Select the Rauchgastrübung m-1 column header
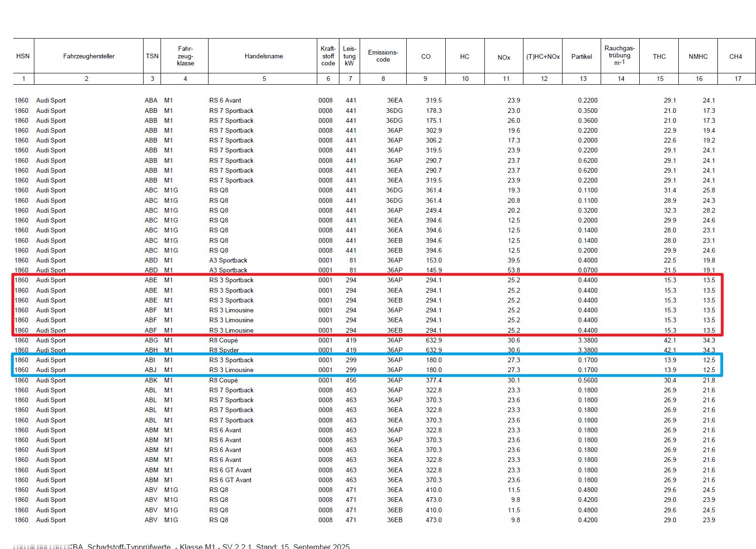756x549 pixels. [619, 55]
